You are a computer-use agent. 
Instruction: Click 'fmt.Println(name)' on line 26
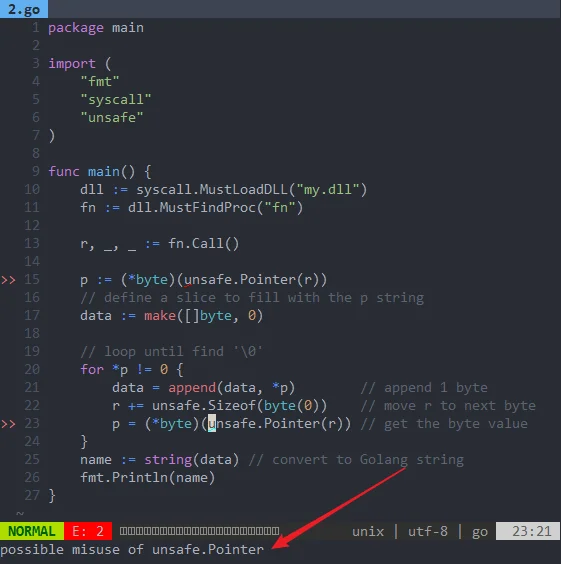click(148, 478)
